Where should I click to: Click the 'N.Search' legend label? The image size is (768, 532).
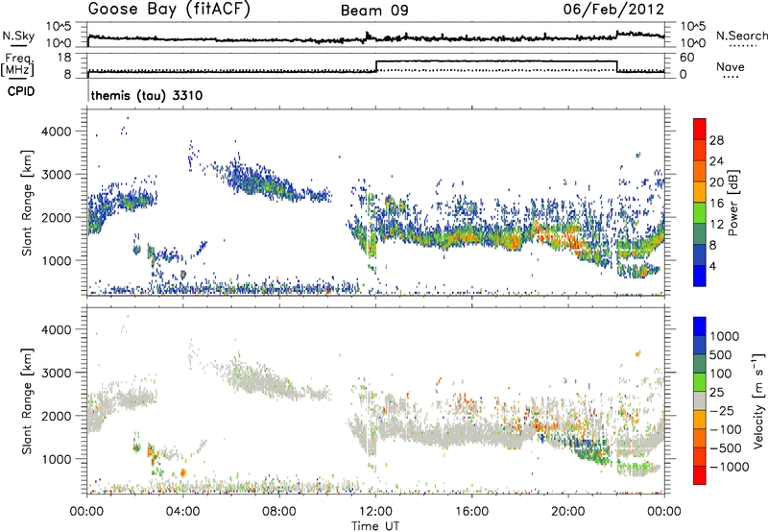pos(741,36)
